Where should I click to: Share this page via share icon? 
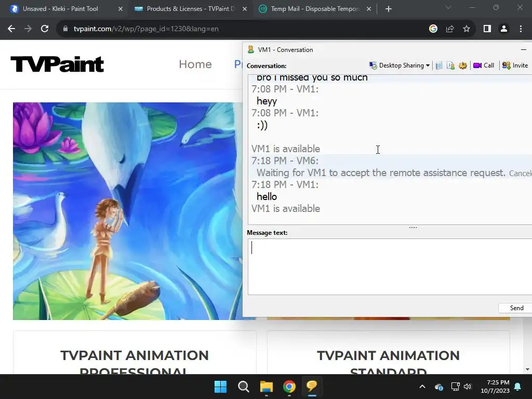[x=450, y=29]
